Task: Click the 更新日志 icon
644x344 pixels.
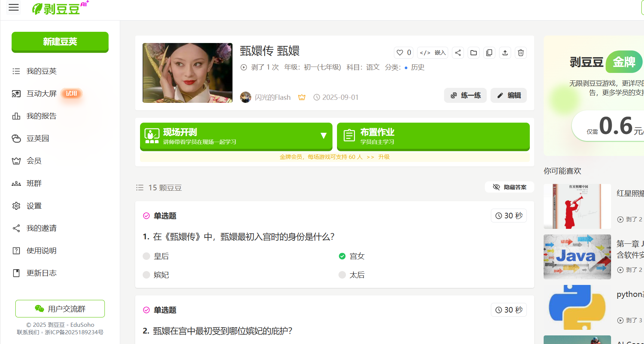Action: 16,273
